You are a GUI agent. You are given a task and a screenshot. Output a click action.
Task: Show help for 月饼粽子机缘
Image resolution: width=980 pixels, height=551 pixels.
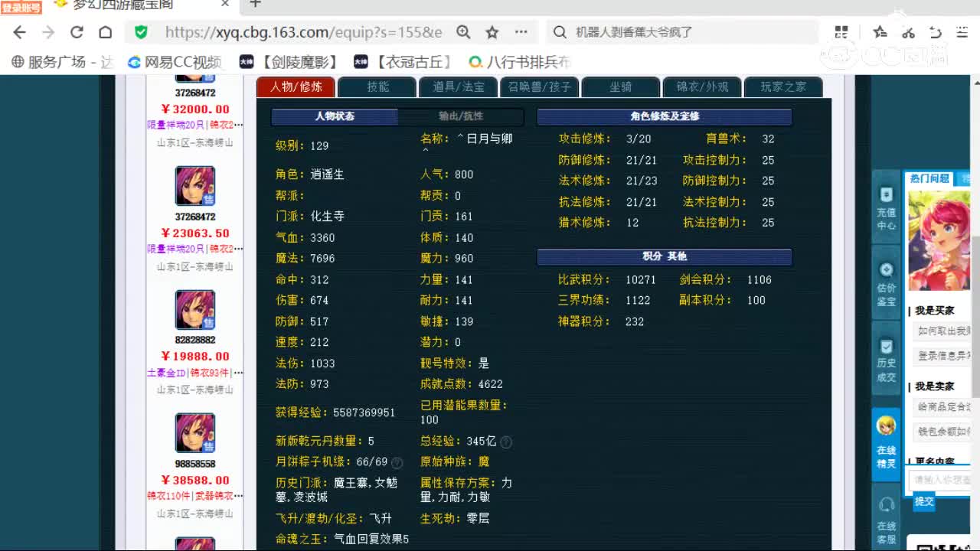(x=397, y=462)
